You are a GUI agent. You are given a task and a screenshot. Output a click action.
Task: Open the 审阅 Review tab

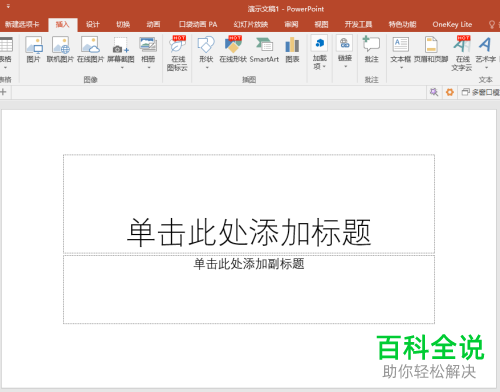coord(291,24)
